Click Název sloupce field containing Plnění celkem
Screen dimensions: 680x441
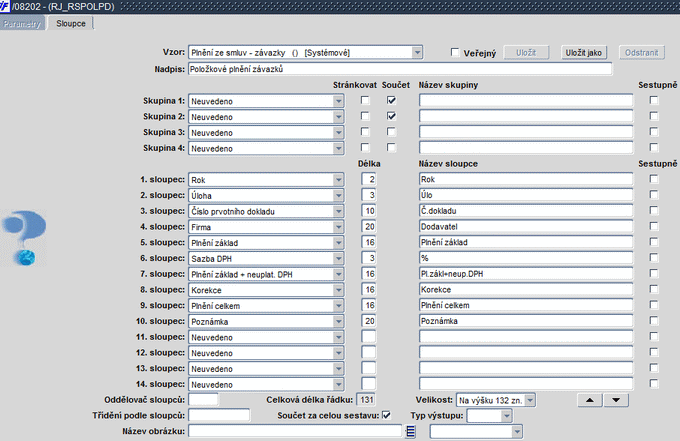(526, 305)
